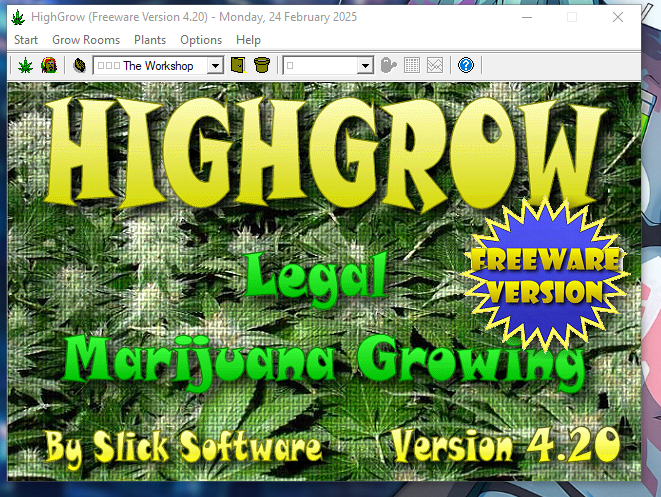Click the 'By Slick Software' text

[184, 448]
